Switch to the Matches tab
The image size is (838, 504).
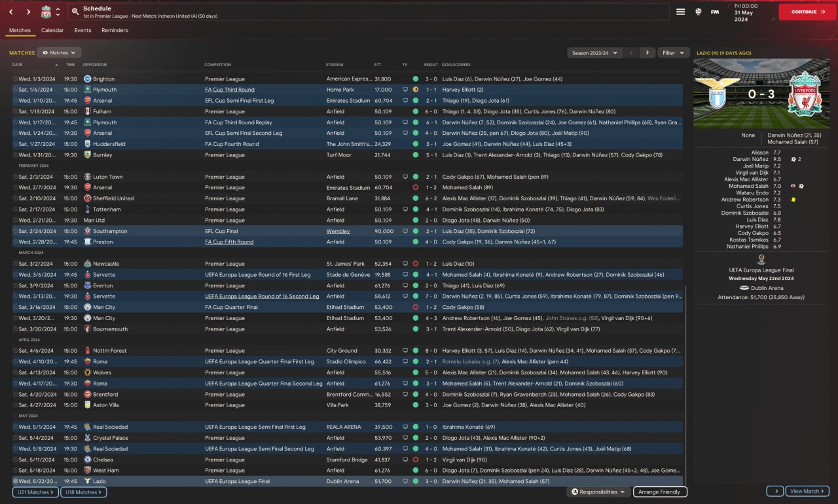point(20,30)
